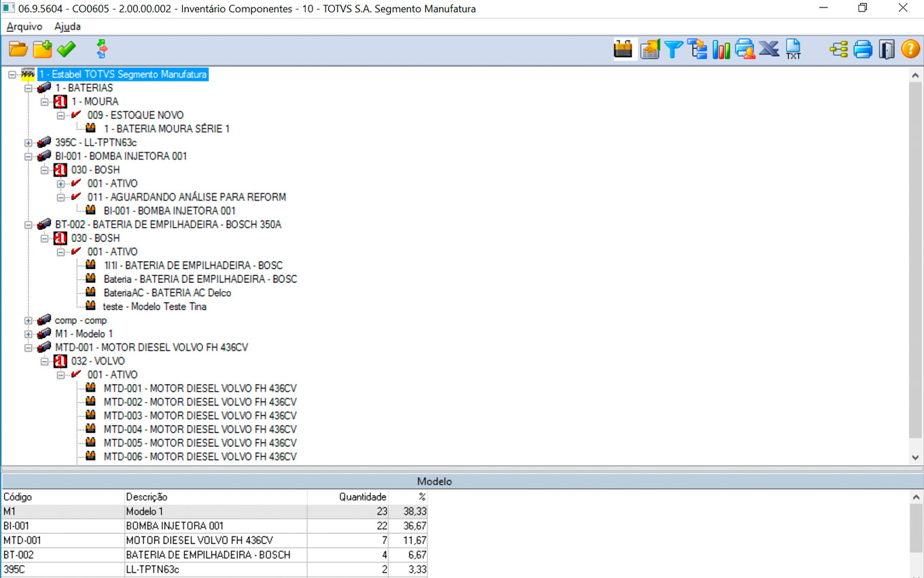Screen dimensions: 924x578
Task: Click the exit door icon
Action: click(887, 49)
